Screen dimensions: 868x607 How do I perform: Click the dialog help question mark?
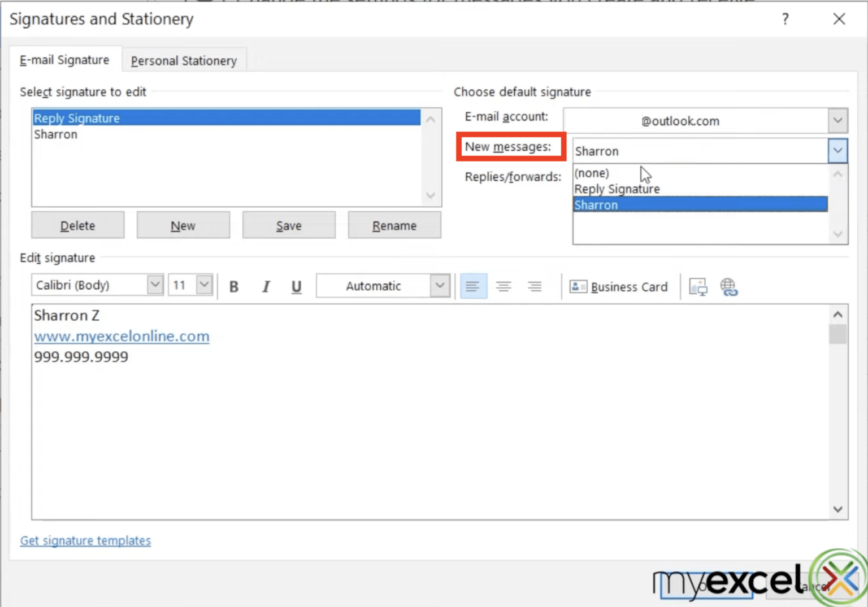[x=785, y=19]
